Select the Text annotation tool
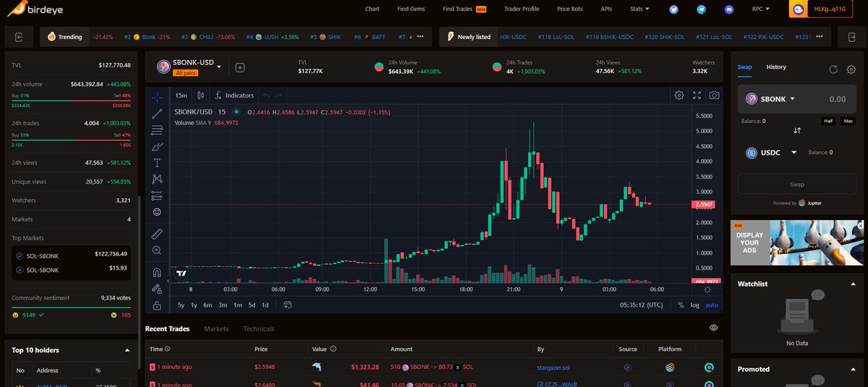 tap(157, 163)
